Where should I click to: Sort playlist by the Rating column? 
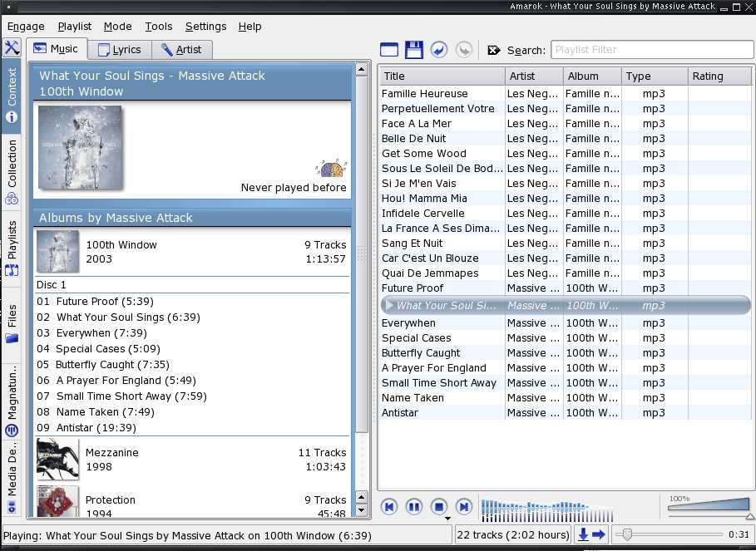point(719,76)
